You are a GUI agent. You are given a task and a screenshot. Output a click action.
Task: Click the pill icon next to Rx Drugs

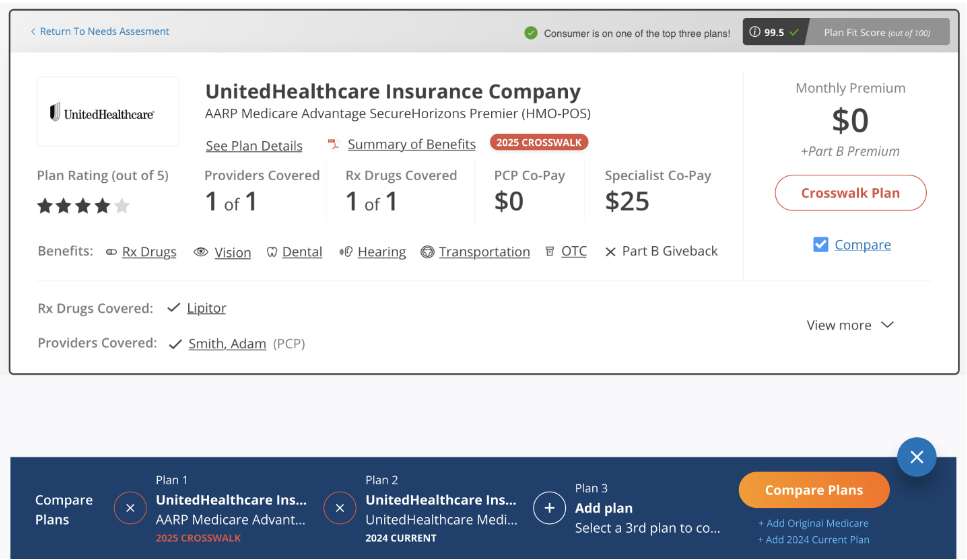coord(112,252)
